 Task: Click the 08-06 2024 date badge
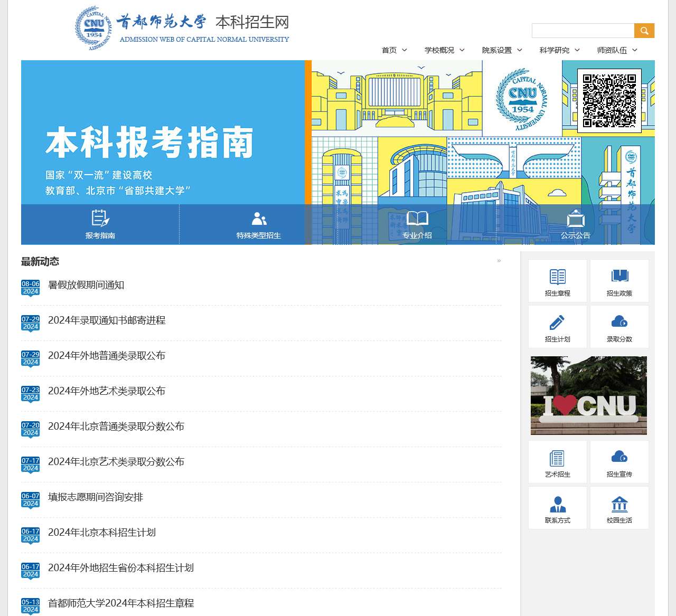click(x=31, y=288)
